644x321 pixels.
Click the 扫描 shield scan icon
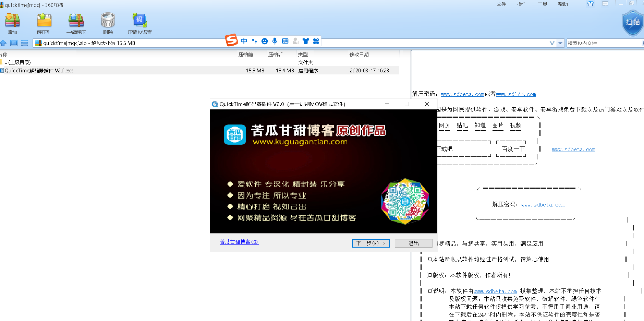point(633,23)
